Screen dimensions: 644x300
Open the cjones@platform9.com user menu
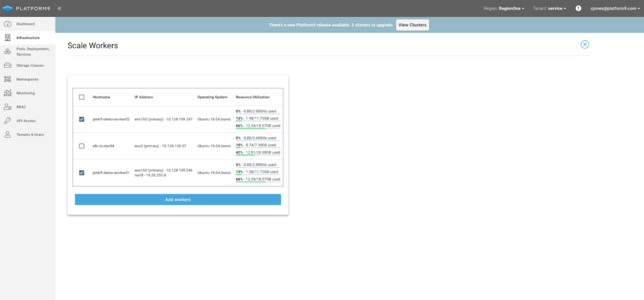coord(614,8)
